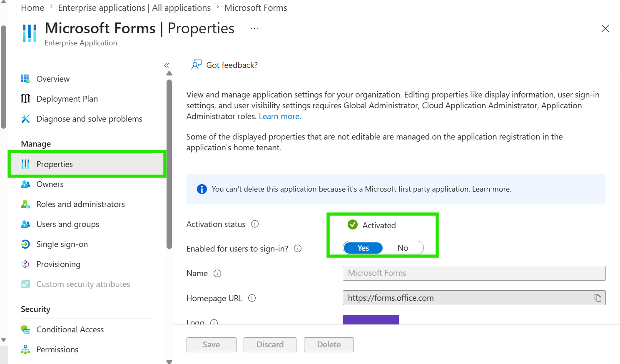Click the Diagnose and solve problems wrench icon
This screenshot has width=620, height=364.
[25, 119]
